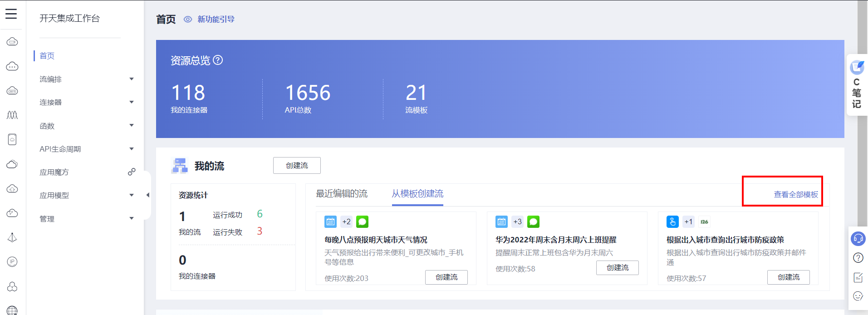Image resolution: width=868 pixels, height=315 pixels.
Task: Click the 运行成功 count 6
Action: pos(260,214)
